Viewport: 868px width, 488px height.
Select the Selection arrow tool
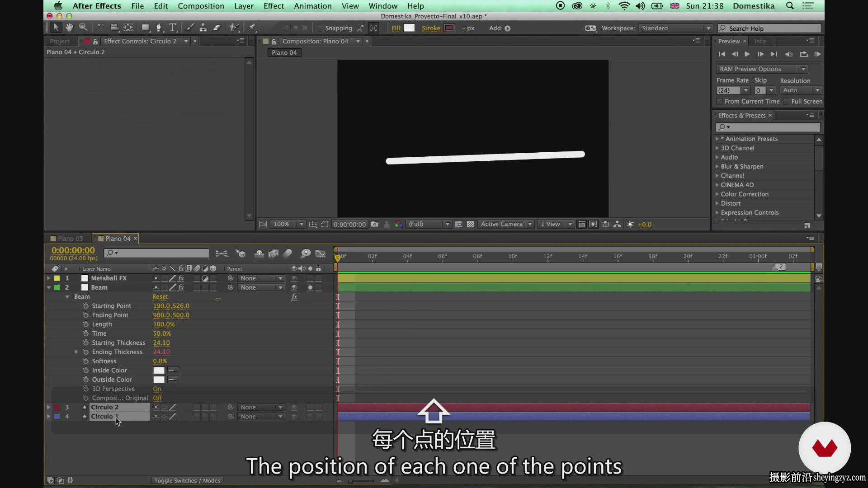tap(56, 28)
